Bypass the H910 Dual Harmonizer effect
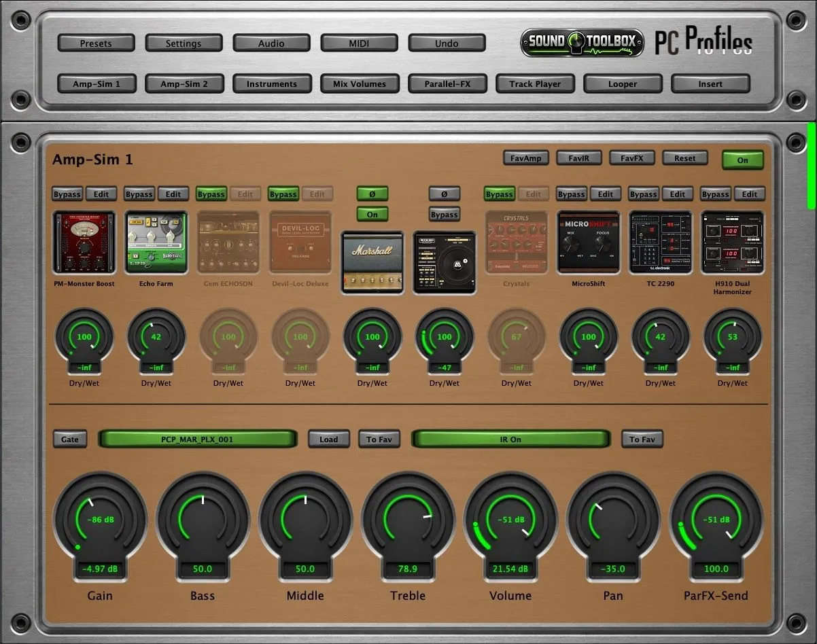 tap(716, 194)
